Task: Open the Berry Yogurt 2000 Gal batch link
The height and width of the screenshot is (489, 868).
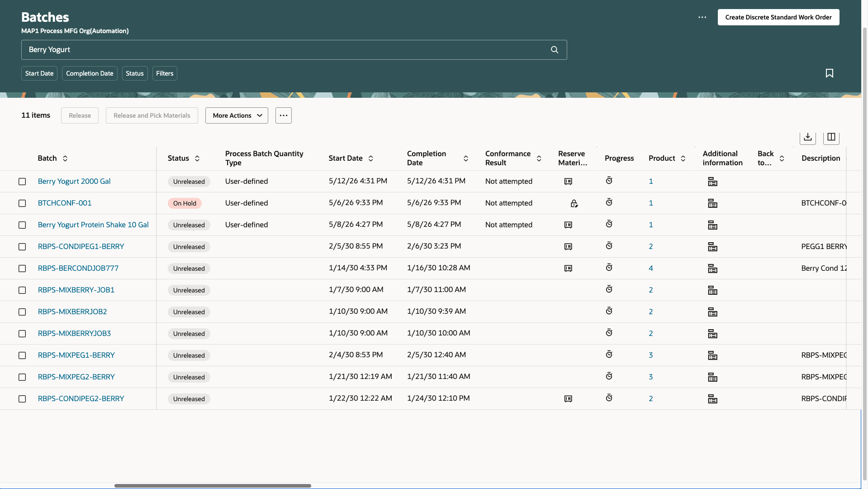Action: pos(74,181)
